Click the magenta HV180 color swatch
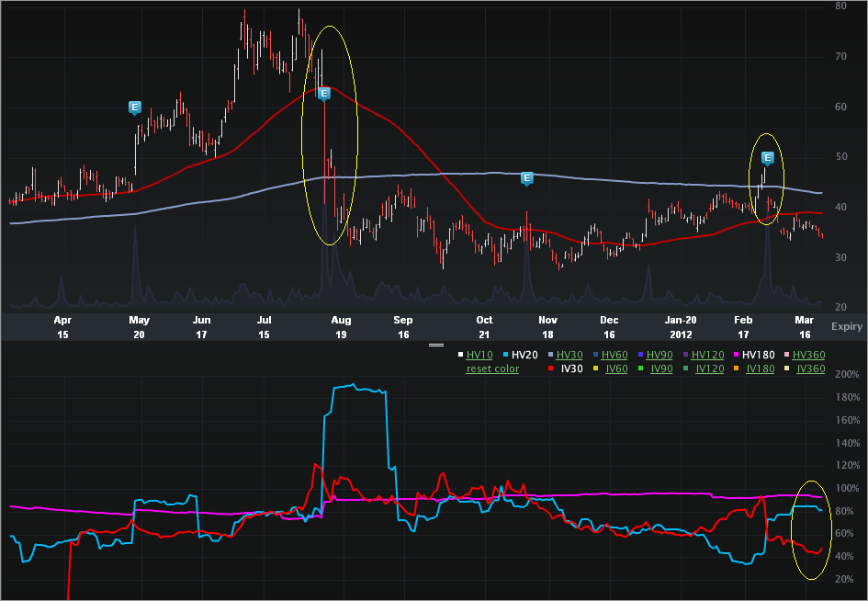Screen dimensions: 868x601 click(x=735, y=352)
